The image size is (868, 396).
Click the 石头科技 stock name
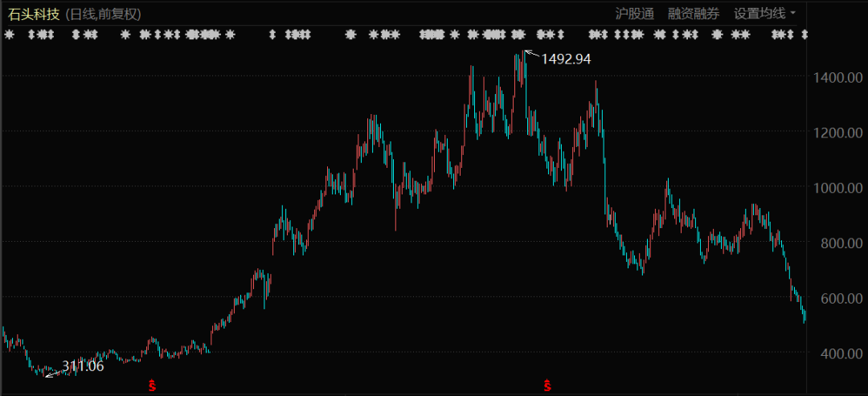[33, 14]
